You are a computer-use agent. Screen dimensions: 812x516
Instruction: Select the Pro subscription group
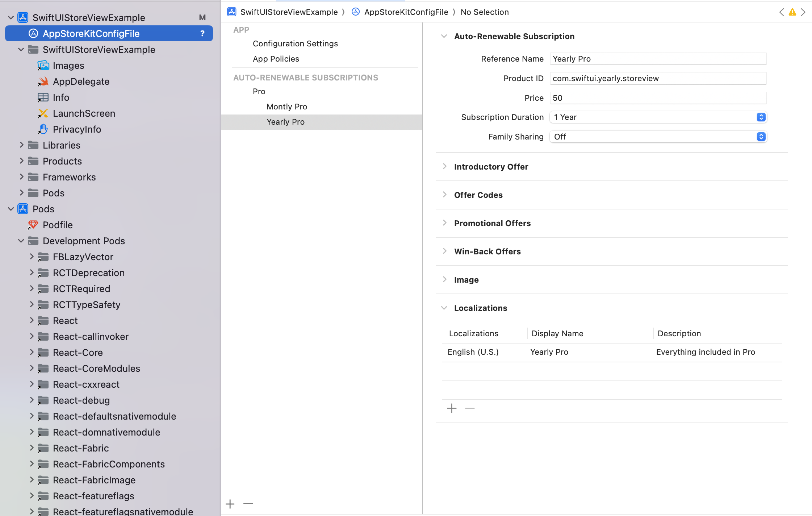point(259,91)
